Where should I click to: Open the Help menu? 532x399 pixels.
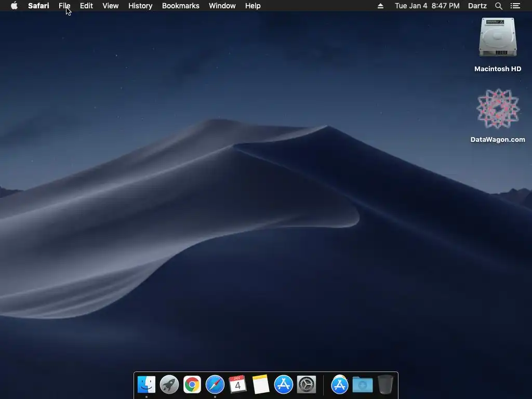[253, 6]
